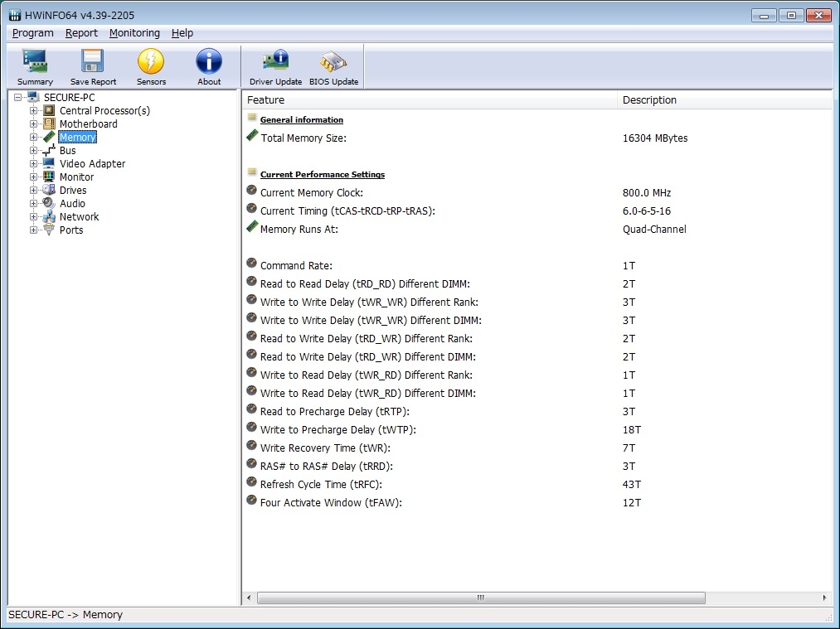
Task: Select 'Read to Precharge Delay (tRTP):' row
Action: pos(537,412)
